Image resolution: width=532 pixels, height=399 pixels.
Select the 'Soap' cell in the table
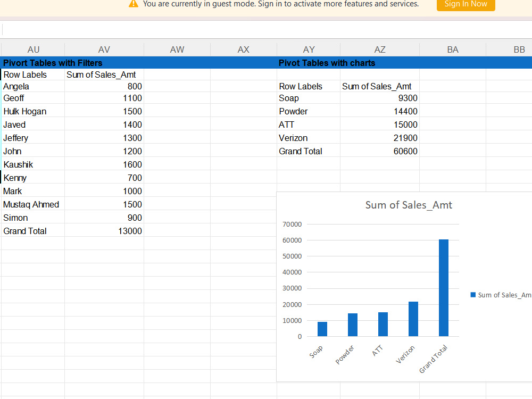click(309, 98)
